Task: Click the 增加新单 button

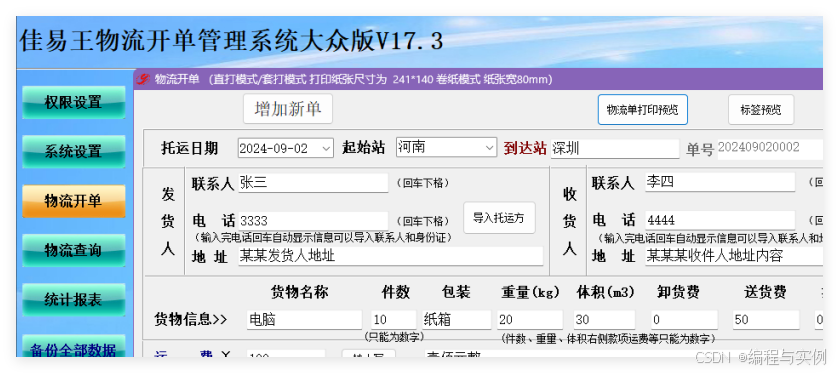Action: tap(288, 109)
